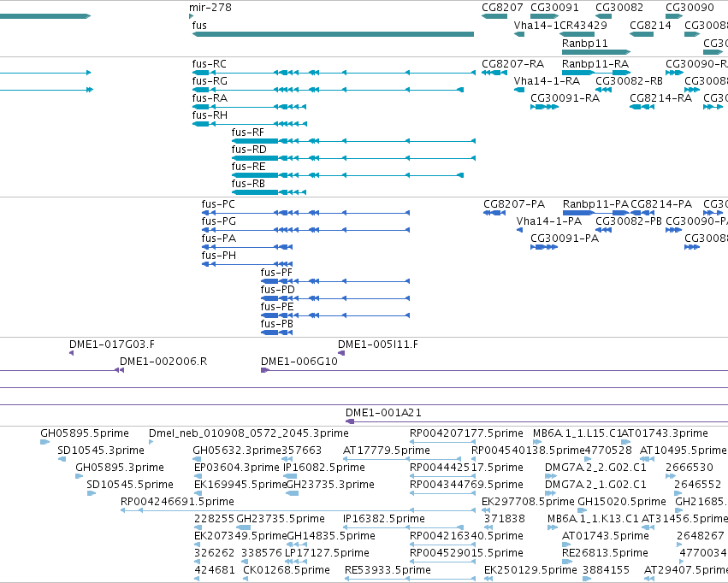Select the fus-RF transcript label

pos(248,132)
